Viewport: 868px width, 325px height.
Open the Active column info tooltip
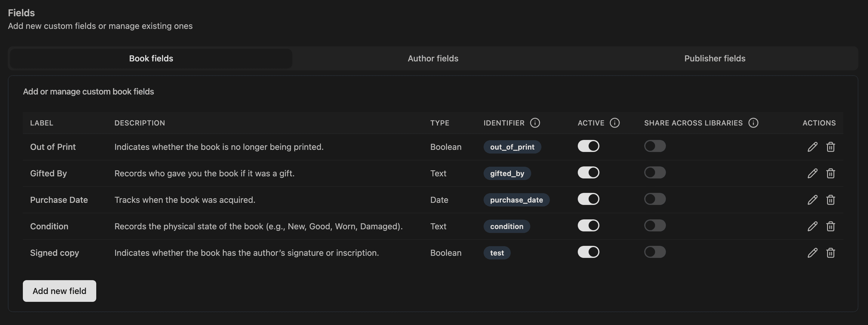coord(615,123)
